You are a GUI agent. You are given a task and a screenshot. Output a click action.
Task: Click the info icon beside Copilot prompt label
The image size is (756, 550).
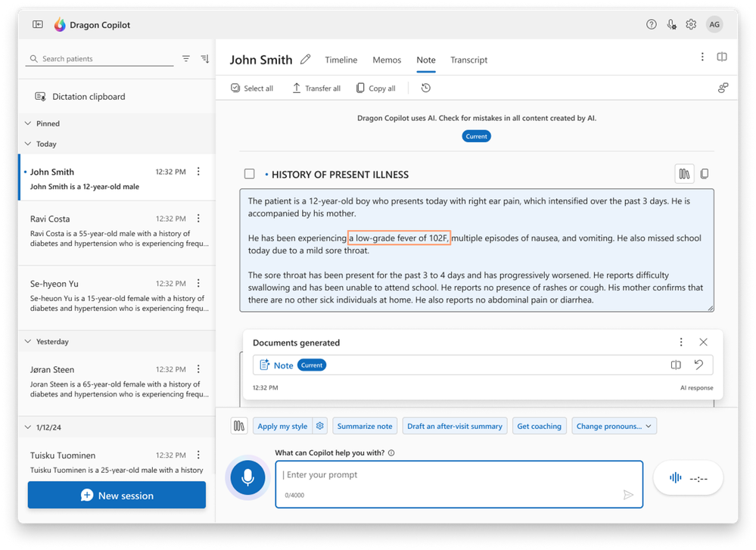(x=391, y=452)
